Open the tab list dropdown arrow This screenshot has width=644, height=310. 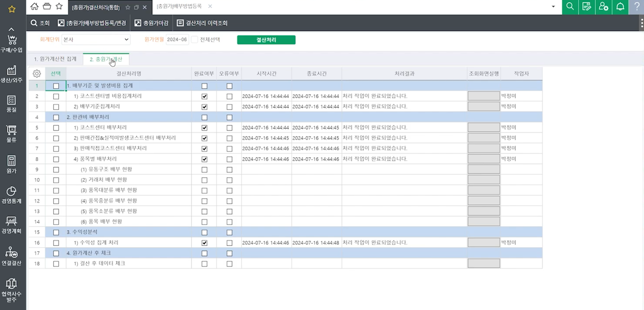click(x=553, y=7)
